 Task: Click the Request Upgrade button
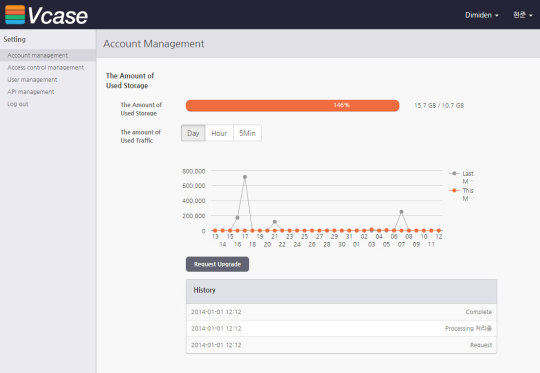tap(217, 264)
